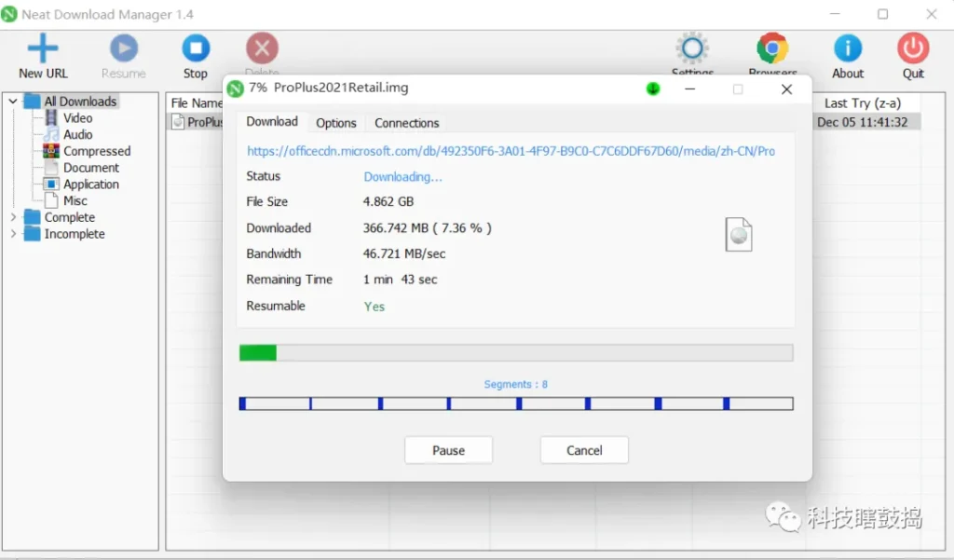This screenshot has width=954, height=560.
Task: Close the ProPlus2021Retail.img download dialog
Action: [x=786, y=89]
